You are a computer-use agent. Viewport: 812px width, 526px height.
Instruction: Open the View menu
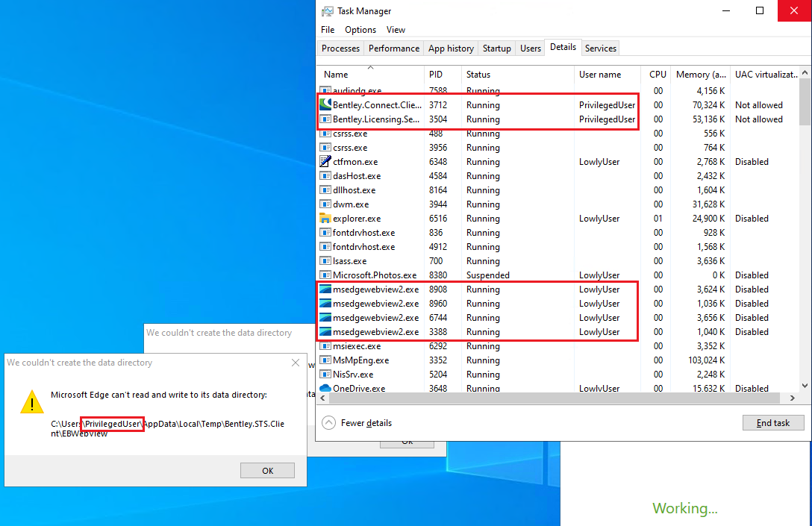click(396, 30)
